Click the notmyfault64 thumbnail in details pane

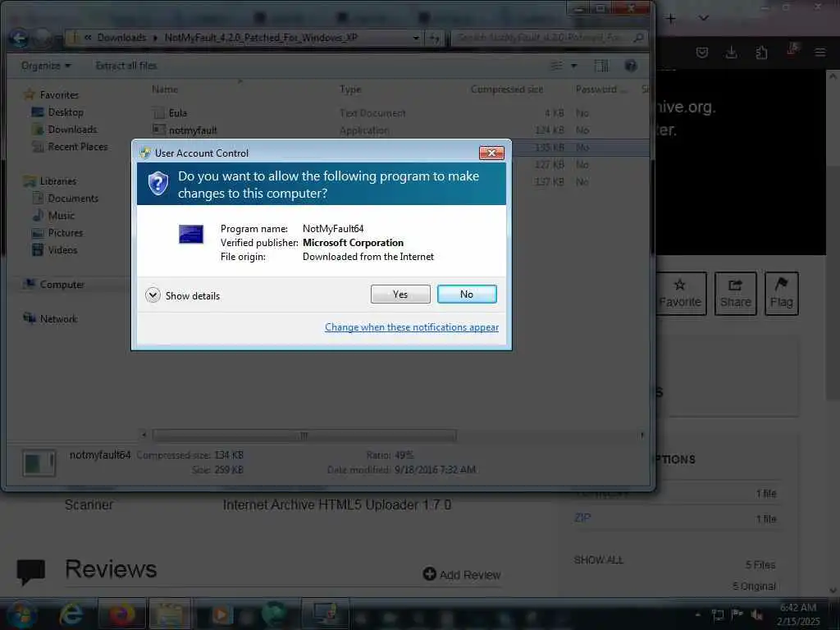click(x=39, y=463)
